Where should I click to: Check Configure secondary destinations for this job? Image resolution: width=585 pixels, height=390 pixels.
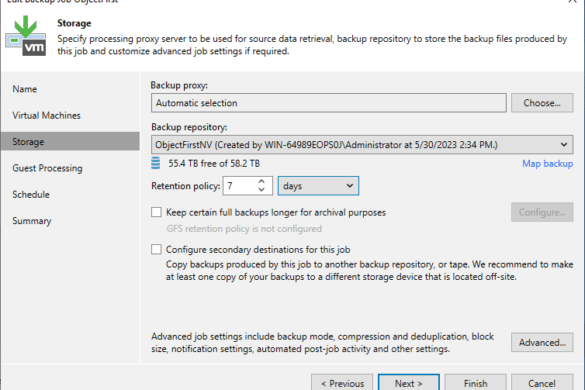[x=156, y=249]
